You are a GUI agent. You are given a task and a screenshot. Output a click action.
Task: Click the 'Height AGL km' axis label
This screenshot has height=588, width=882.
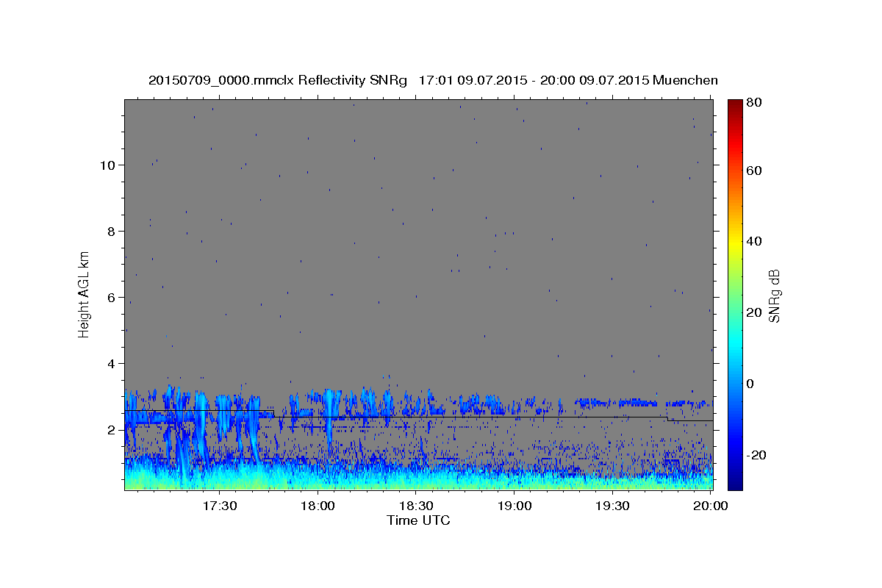(x=85, y=295)
